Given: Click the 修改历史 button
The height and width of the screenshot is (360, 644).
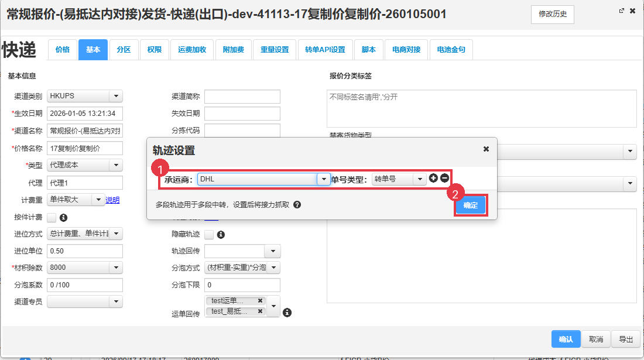Looking at the screenshot, I should click(553, 15).
